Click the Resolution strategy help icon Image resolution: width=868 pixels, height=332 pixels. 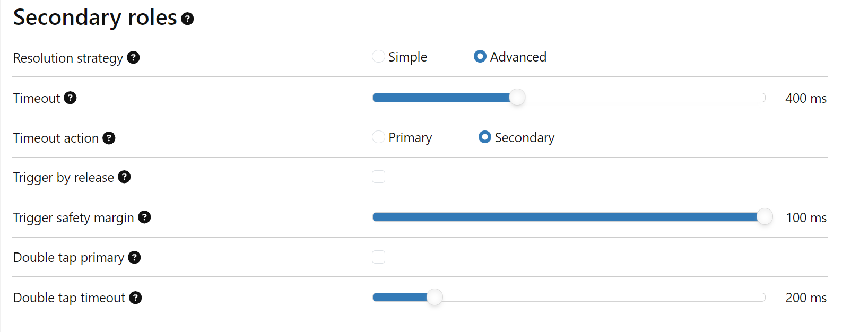coord(134,57)
